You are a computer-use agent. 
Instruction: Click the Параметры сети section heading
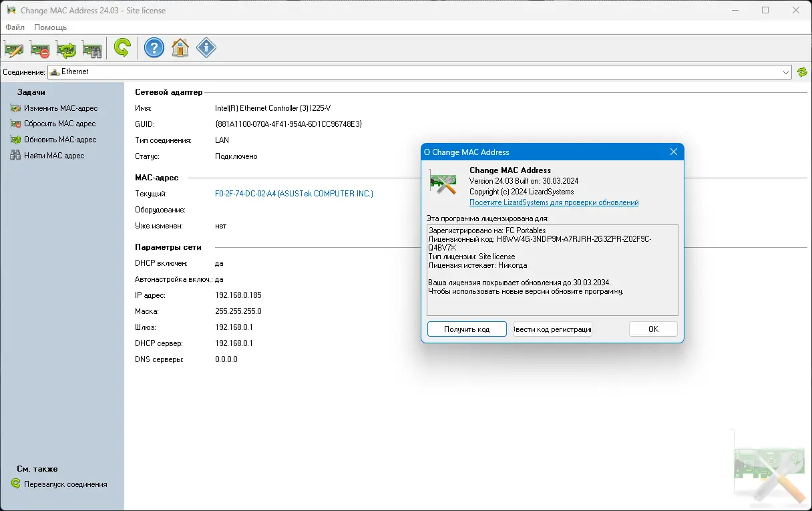pos(168,247)
